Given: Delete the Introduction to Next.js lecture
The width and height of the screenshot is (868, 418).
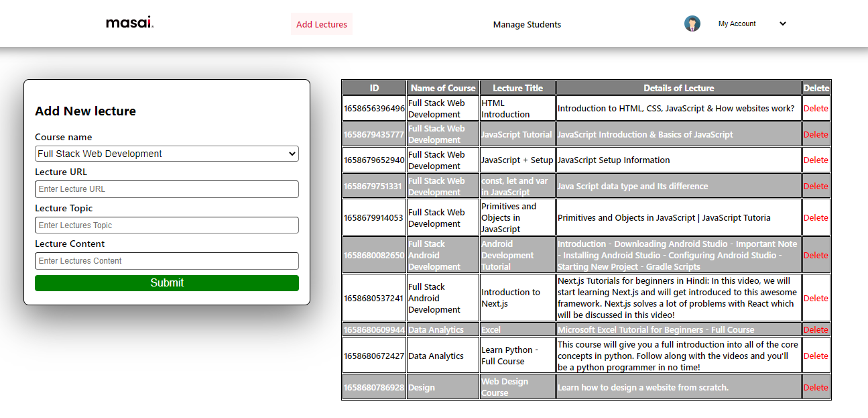Looking at the screenshot, I should pyautogui.click(x=816, y=299).
